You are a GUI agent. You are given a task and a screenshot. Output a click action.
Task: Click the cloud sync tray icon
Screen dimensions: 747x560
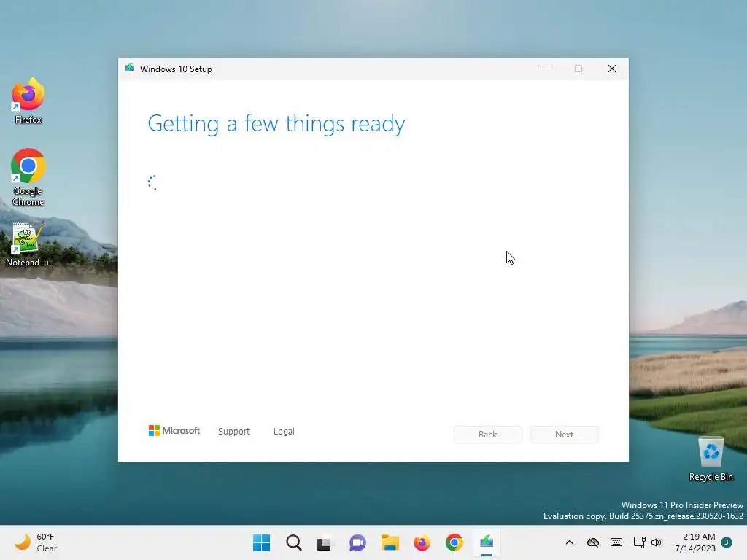[592, 542]
